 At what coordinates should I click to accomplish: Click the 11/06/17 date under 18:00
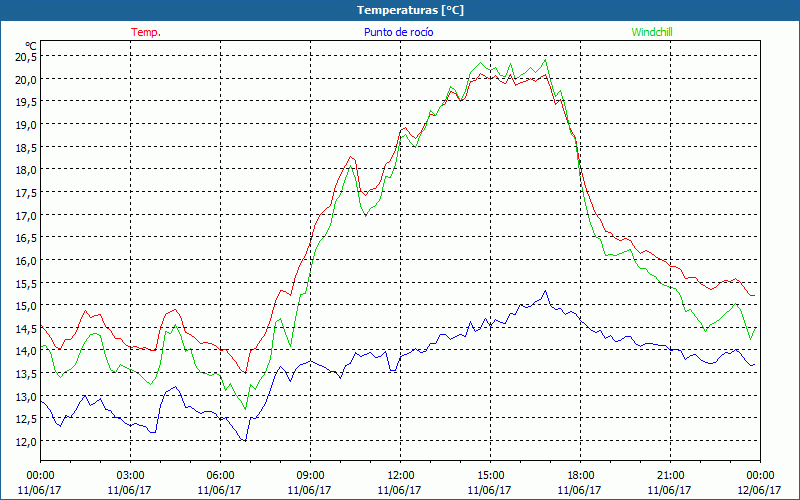point(580,490)
